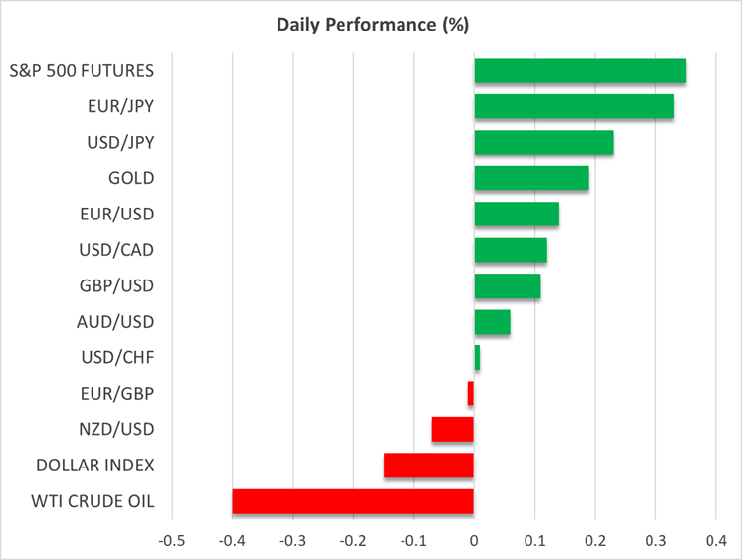
Task: Click the GOLD performance bar
Action: pos(531,178)
